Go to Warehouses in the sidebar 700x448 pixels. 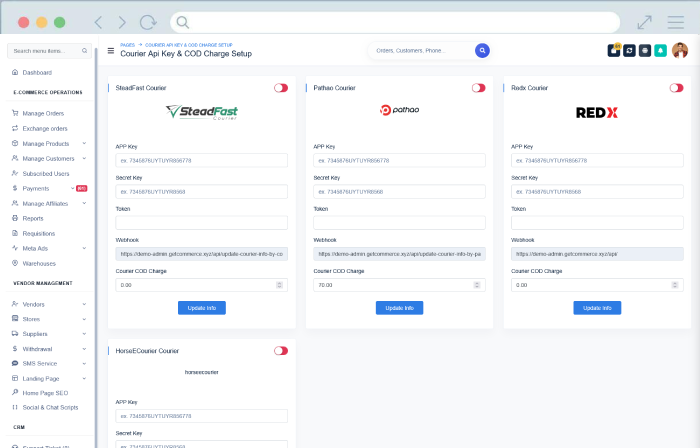40,263
